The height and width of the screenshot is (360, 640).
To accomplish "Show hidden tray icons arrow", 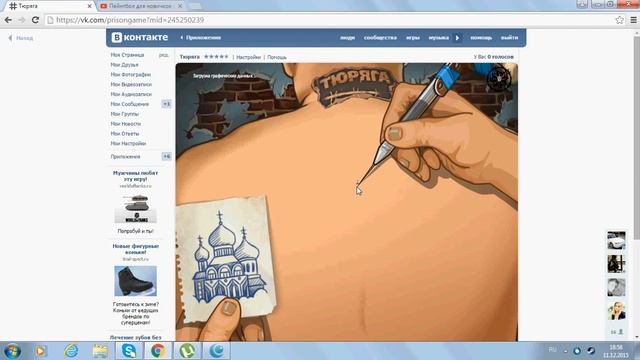I will coord(565,351).
